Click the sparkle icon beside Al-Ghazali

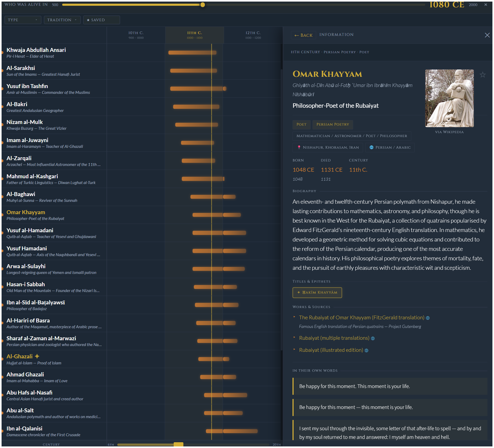tap(37, 356)
